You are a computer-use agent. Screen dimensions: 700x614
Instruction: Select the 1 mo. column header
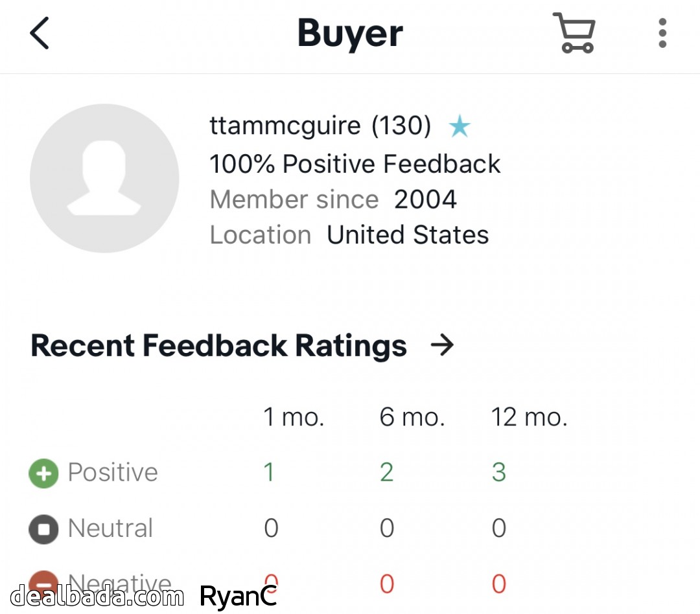click(293, 418)
